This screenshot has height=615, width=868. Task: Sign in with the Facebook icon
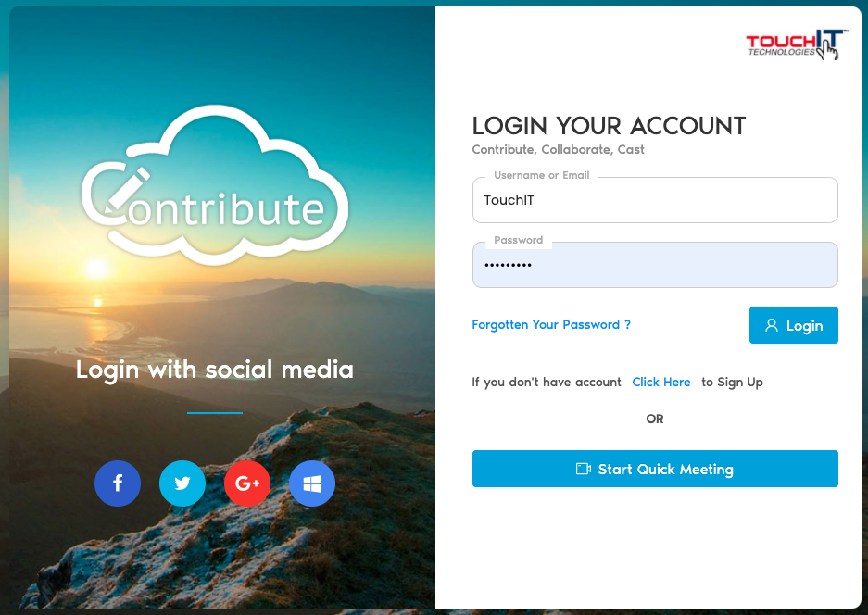118,483
